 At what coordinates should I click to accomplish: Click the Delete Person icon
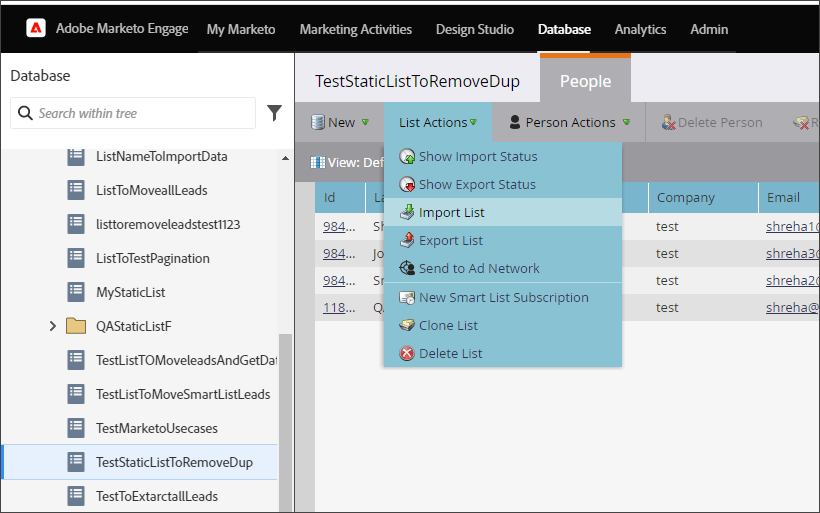[x=668, y=122]
